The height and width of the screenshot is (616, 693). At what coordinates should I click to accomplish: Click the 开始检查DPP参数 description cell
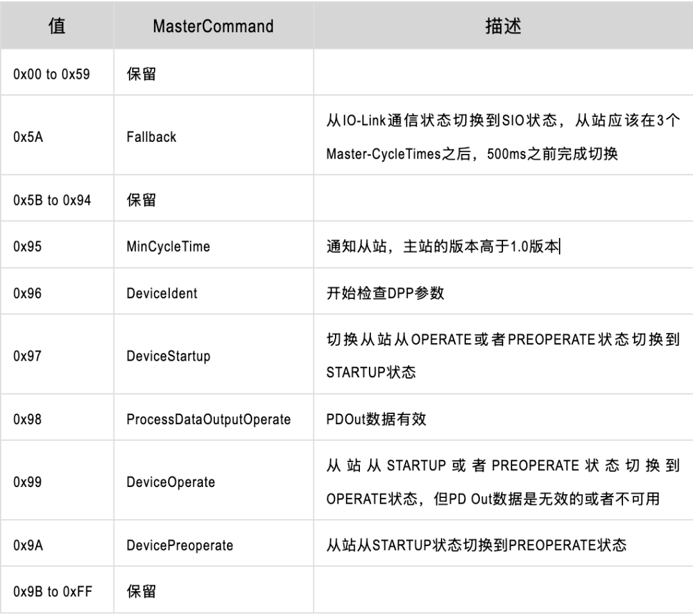pyautogui.click(x=385, y=293)
